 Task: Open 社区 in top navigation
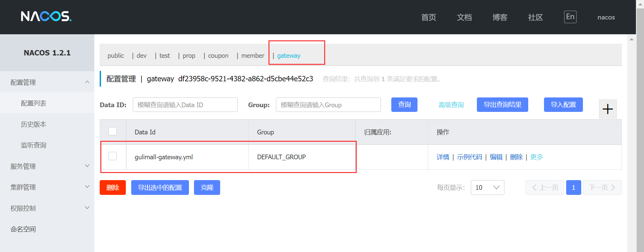[535, 17]
